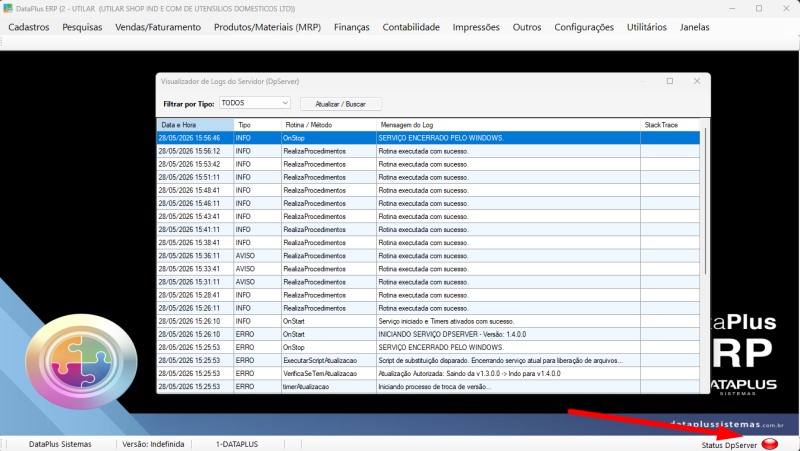This screenshot has height=451, width=800.
Task: Select the 28/05/2026 15:33:41 AVISO row
Action: point(428,269)
